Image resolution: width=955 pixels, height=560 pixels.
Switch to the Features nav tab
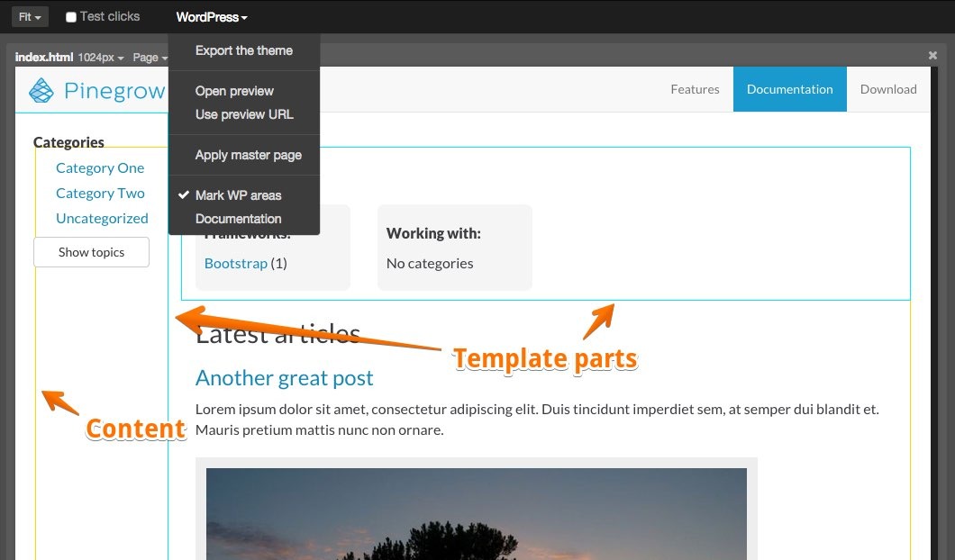[695, 89]
